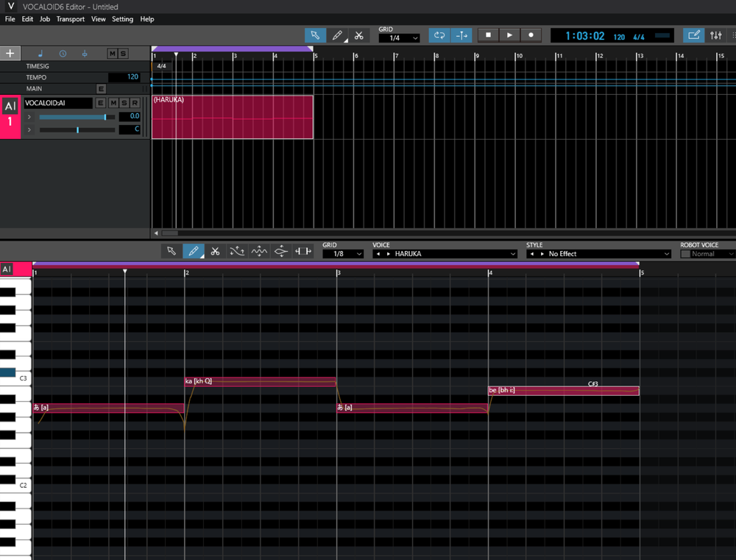Solo the VOCALOID:AI track
The image size is (736, 560).
pyautogui.click(x=124, y=103)
